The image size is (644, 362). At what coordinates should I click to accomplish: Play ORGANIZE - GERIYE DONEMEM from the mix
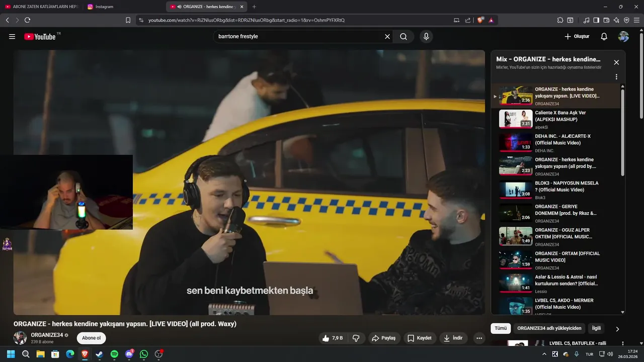(x=556, y=213)
